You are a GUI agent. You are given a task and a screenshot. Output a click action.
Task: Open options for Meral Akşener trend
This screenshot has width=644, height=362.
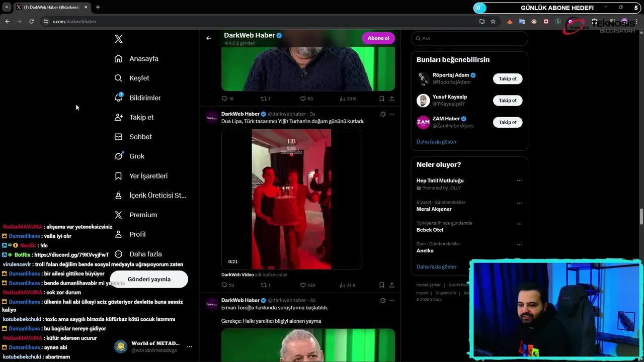[519, 204]
